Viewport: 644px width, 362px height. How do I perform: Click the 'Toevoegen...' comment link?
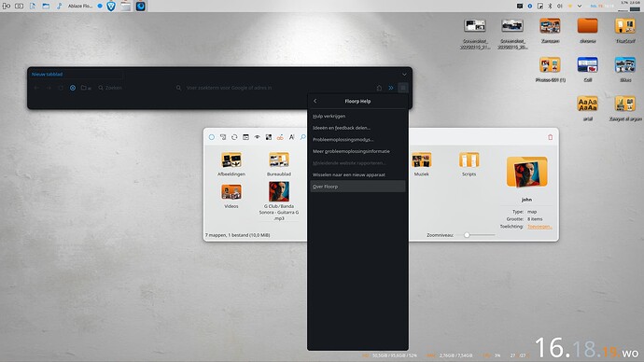pos(539,227)
